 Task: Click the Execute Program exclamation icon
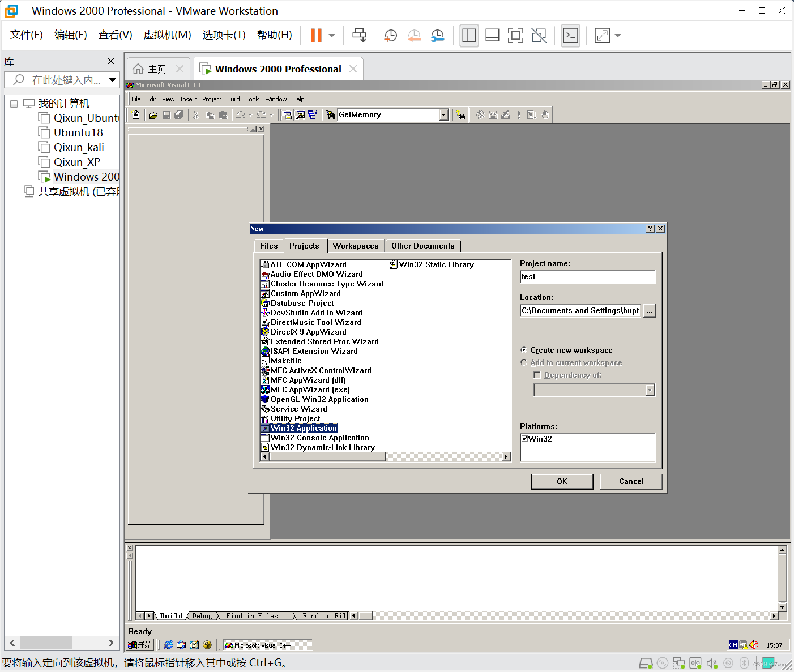pyautogui.click(x=519, y=115)
